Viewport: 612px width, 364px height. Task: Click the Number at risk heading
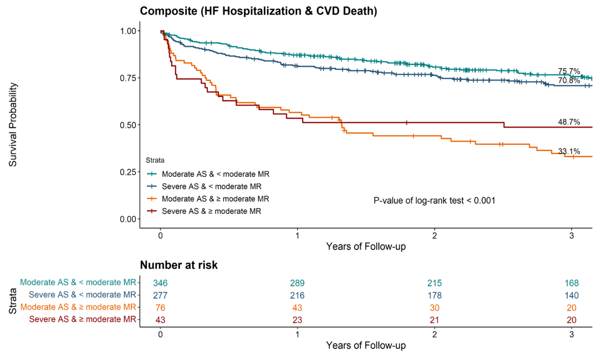coord(179,265)
